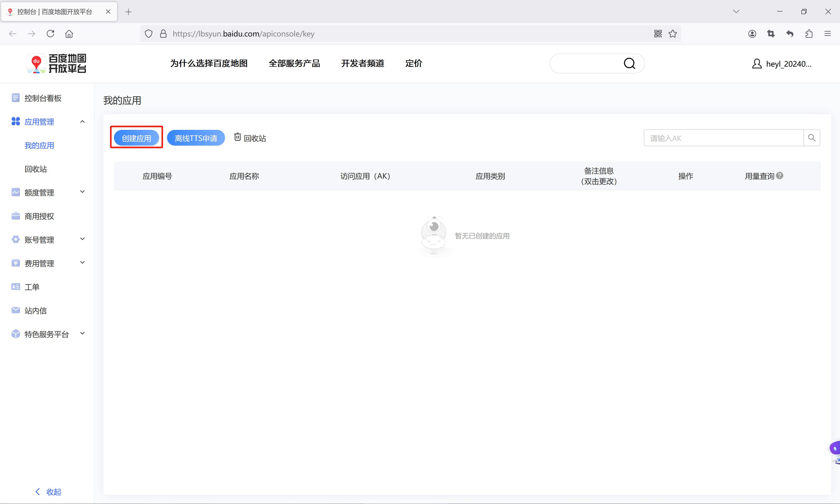Image resolution: width=840 pixels, height=504 pixels.
Task: Expand the 账号管理 sidebar menu
Action: click(x=82, y=239)
